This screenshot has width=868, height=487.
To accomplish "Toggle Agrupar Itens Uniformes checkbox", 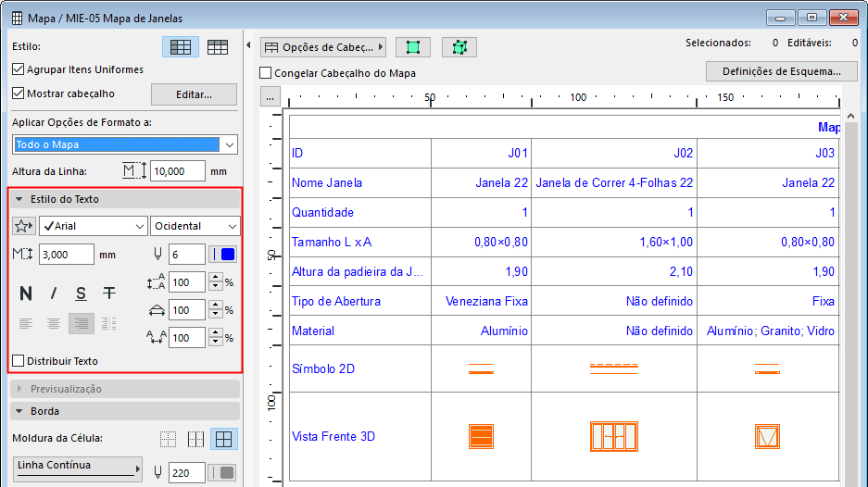I will (x=19, y=69).
